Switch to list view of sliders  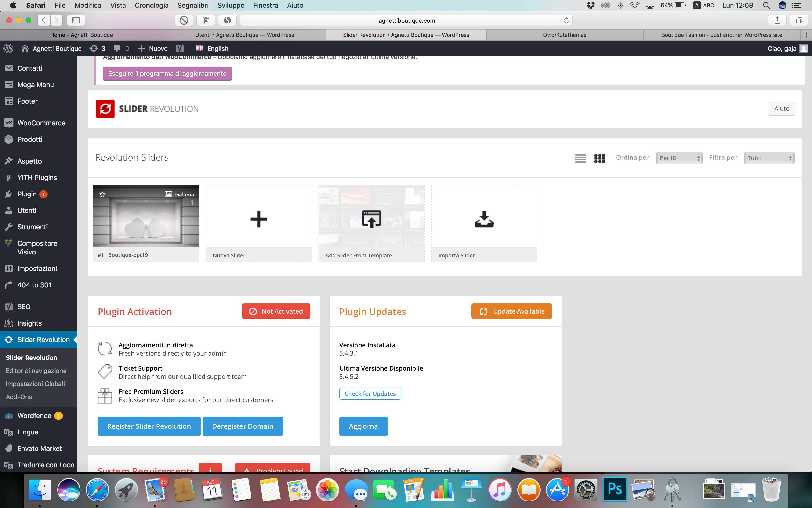point(580,158)
